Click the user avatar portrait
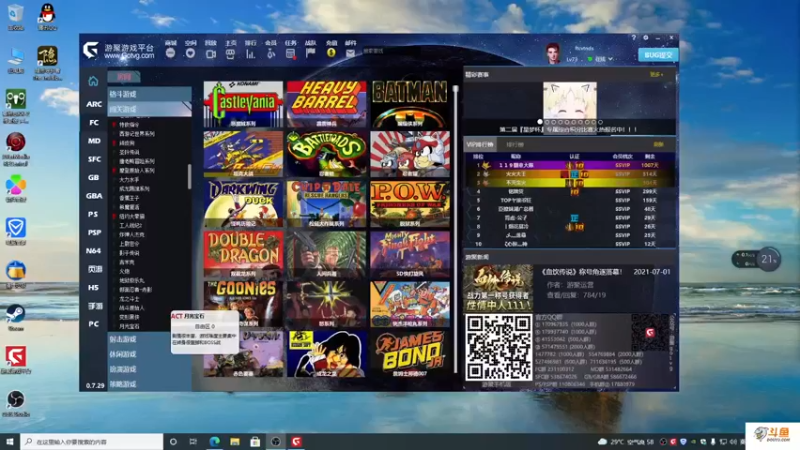 coord(553,53)
